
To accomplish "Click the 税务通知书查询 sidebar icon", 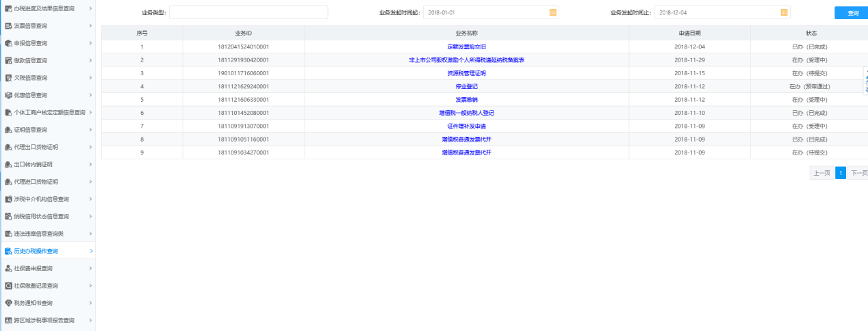I will click(8, 303).
